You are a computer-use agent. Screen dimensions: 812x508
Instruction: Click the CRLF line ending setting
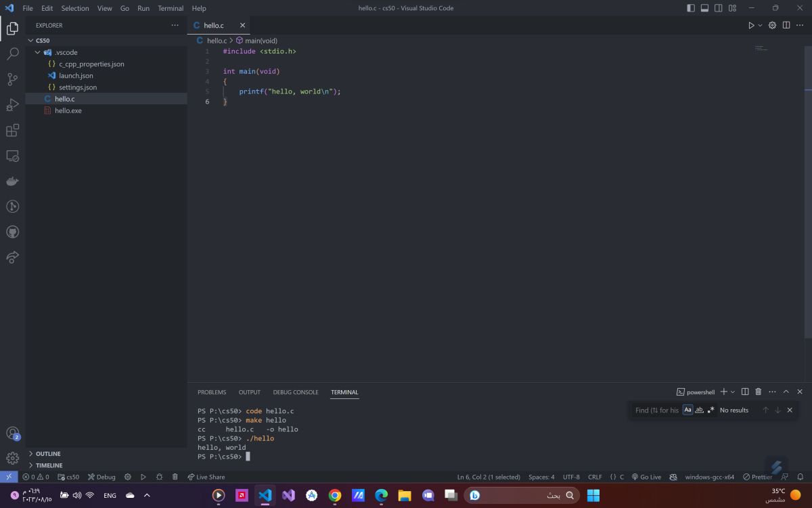pyautogui.click(x=595, y=477)
